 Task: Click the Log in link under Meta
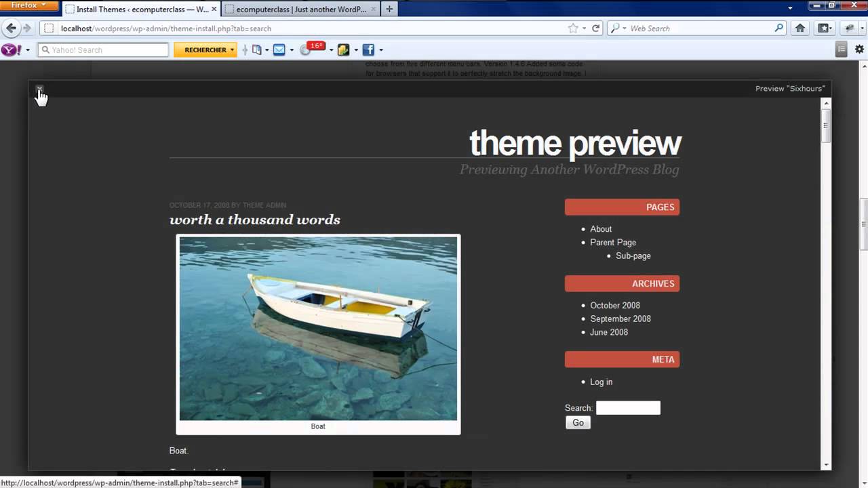click(601, 382)
